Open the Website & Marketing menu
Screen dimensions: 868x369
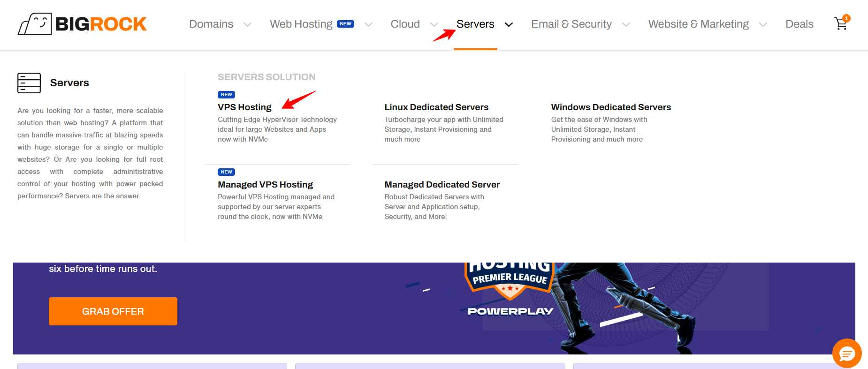(699, 24)
